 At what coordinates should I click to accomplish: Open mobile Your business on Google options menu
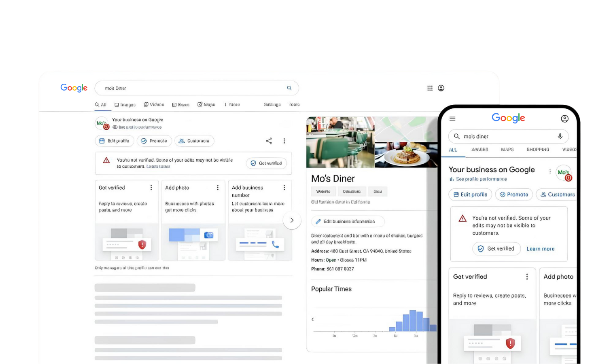pos(550,171)
